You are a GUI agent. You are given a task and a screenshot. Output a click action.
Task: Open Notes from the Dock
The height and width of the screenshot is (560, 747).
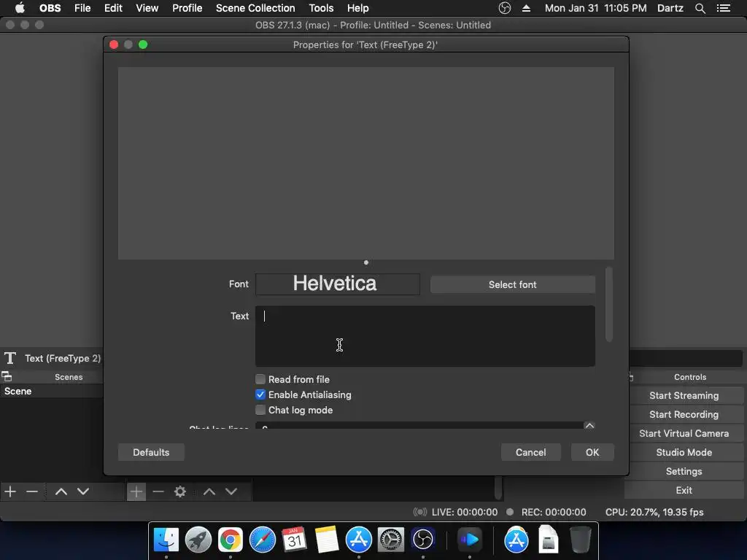[x=327, y=540]
